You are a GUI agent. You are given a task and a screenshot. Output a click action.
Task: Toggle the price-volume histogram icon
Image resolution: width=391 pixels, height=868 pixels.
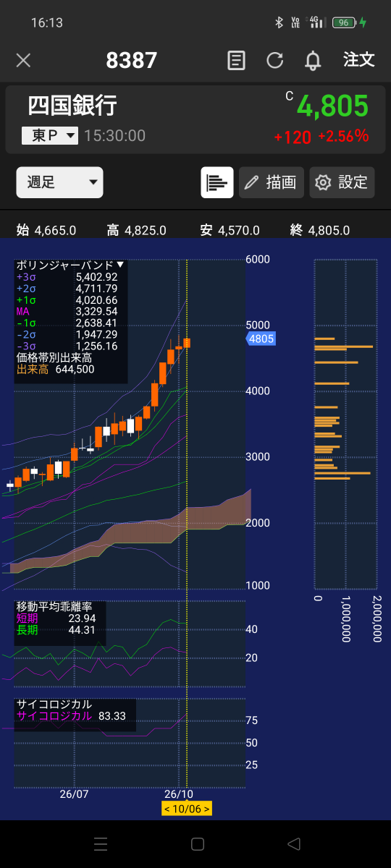click(x=217, y=182)
